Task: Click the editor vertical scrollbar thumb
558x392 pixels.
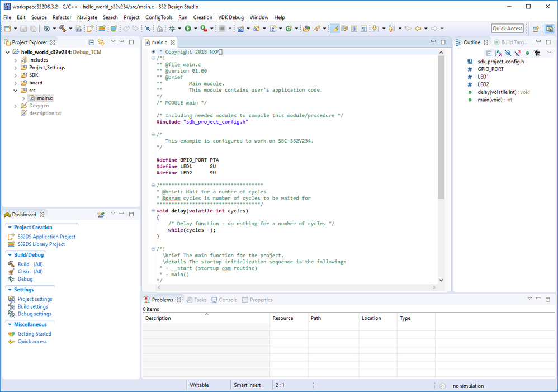Action: pos(441,129)
